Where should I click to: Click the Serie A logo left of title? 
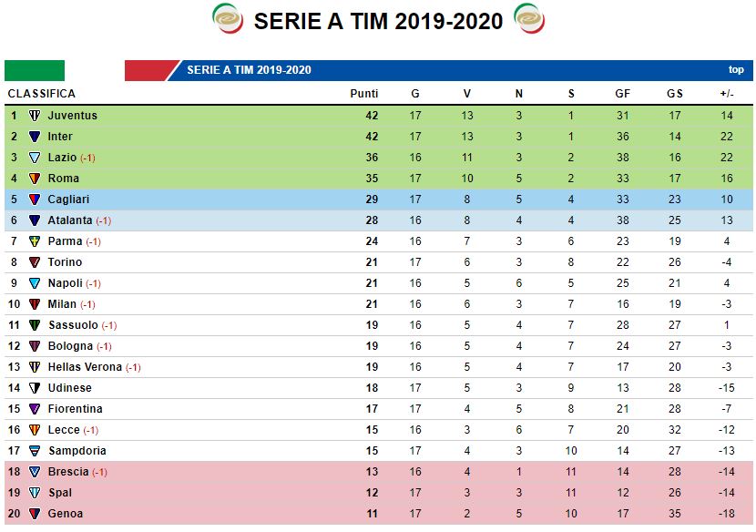tap(228, 19)
